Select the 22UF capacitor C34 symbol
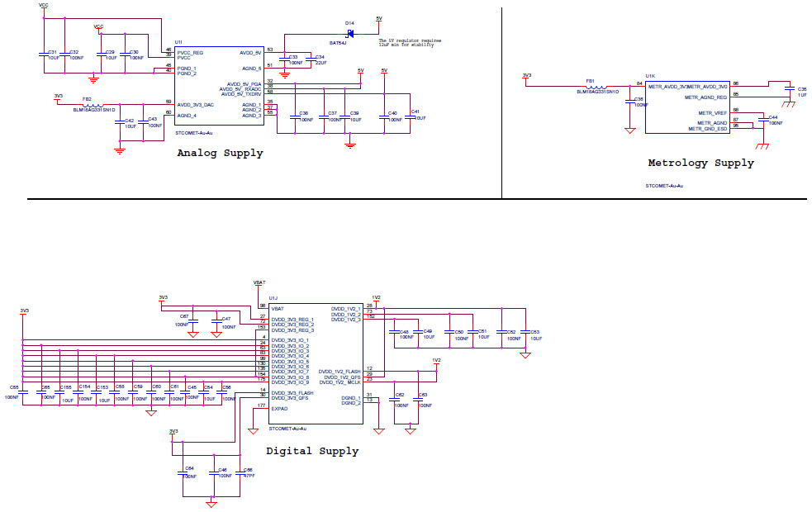Image resolution: width=812 pixels, height=512 pixels. 311,59
